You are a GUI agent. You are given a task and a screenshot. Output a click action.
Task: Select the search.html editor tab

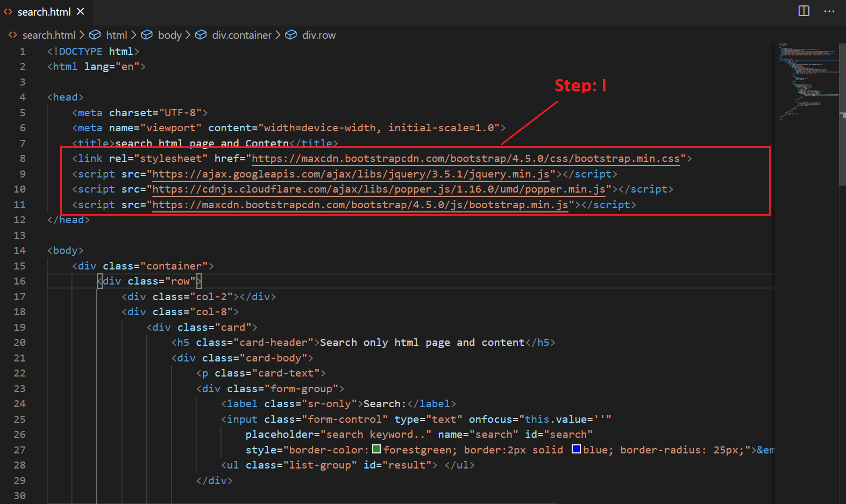pos(44,12)
